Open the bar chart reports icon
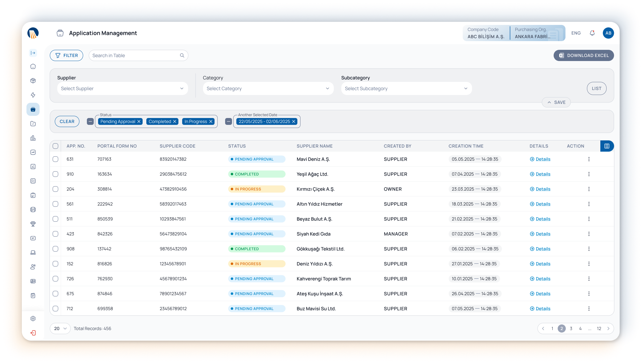643x364 pixels. [33, 138]
